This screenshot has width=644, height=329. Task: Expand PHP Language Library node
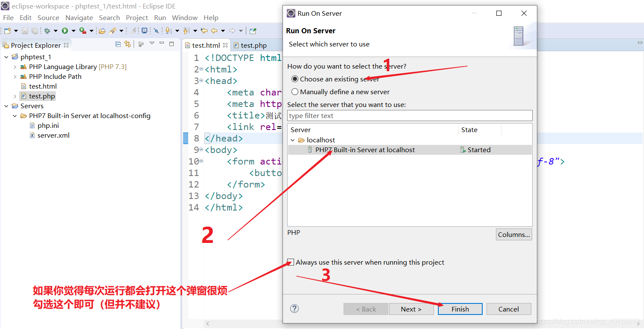pos(15,66)
